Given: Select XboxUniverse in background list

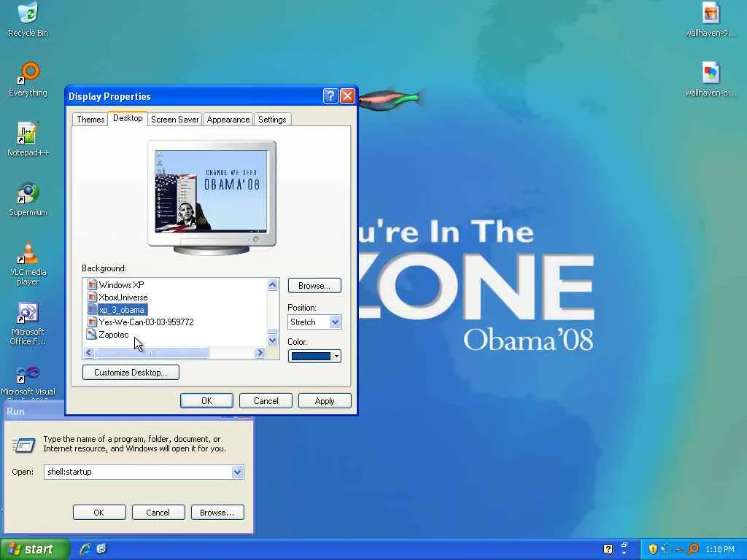Looking at the screenshot, I should (123, 297).
